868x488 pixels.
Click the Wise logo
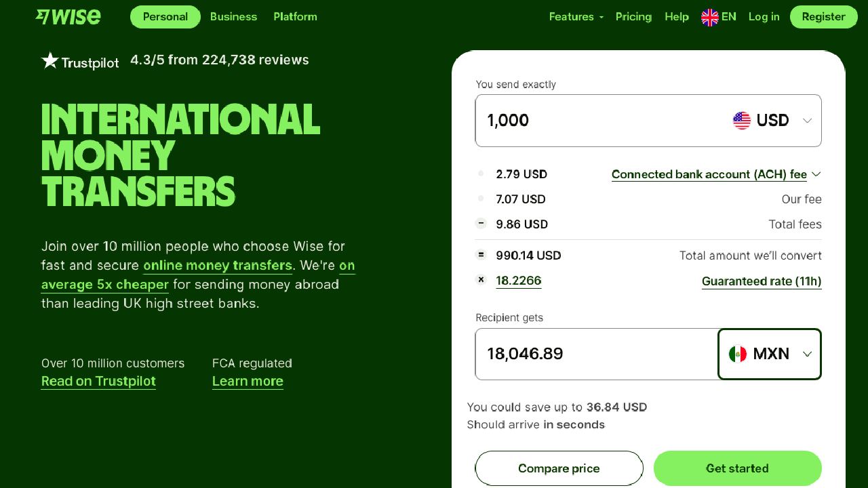68,17
